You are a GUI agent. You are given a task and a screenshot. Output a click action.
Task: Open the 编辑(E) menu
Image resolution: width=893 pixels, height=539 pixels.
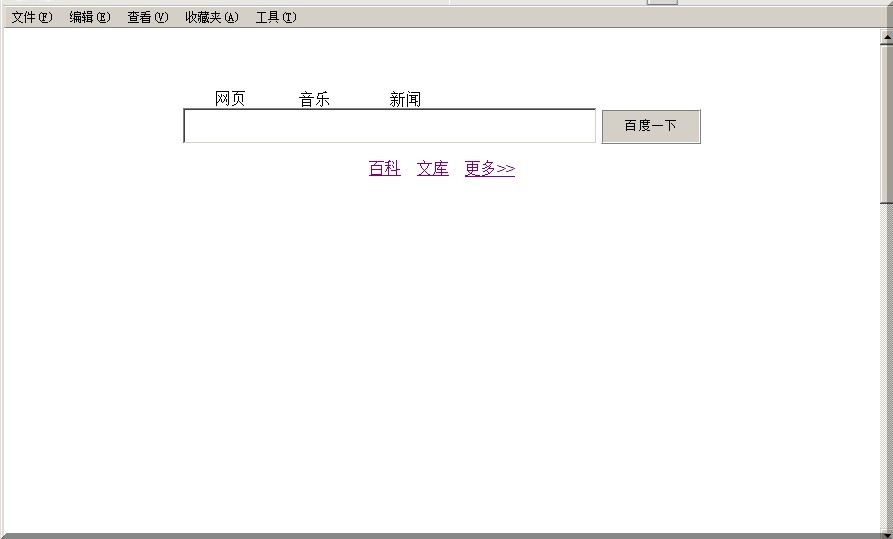pyautogui.click(x=89, y=17)
